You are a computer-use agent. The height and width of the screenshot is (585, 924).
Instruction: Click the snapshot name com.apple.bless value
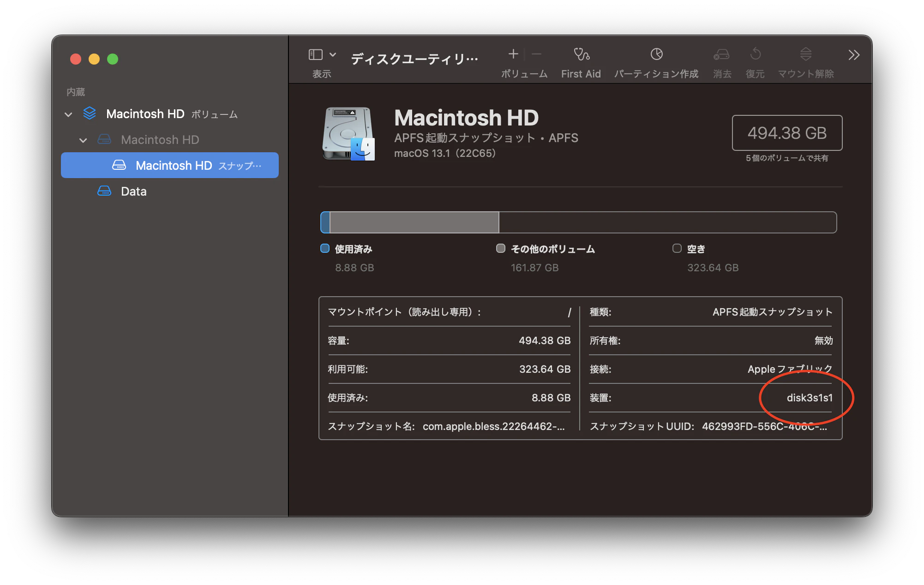493,426
